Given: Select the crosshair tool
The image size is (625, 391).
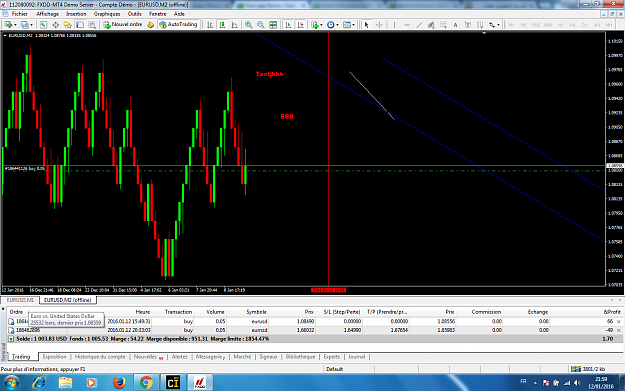Looking at the screenshot, I should [x=379, y=25].
